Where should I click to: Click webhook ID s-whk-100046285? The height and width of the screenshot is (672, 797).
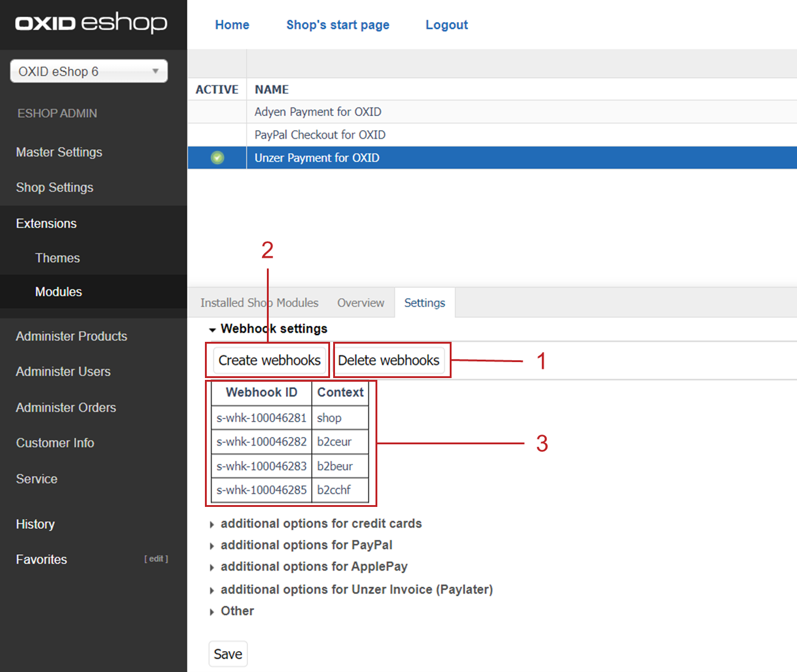pyautogui.click(x=261, y=490)
